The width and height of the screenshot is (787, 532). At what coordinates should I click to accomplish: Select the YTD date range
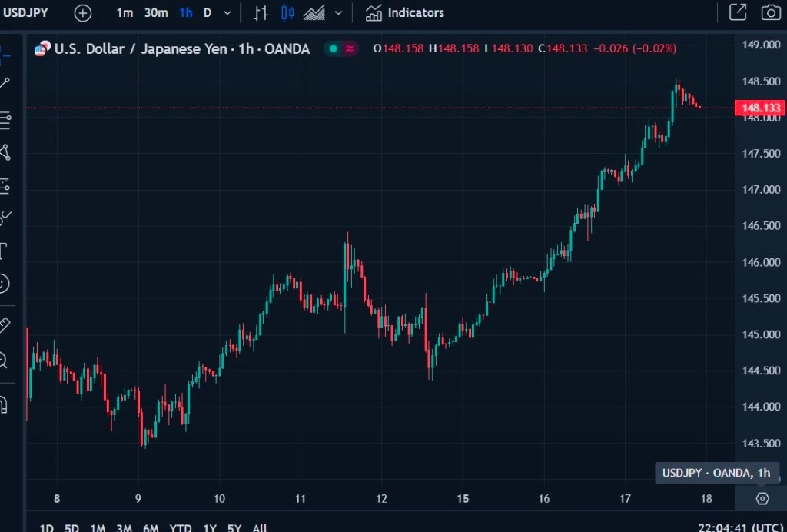(181, 527)
